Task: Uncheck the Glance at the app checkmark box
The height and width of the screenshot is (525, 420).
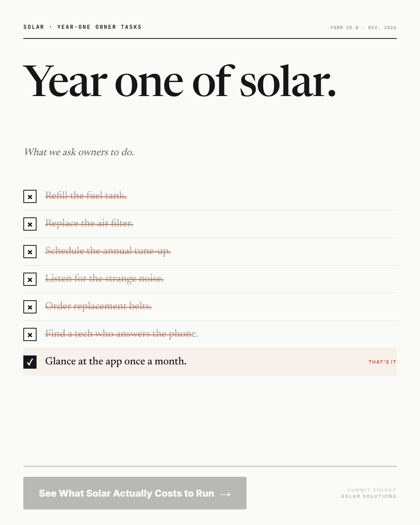Action: point(30,362)
